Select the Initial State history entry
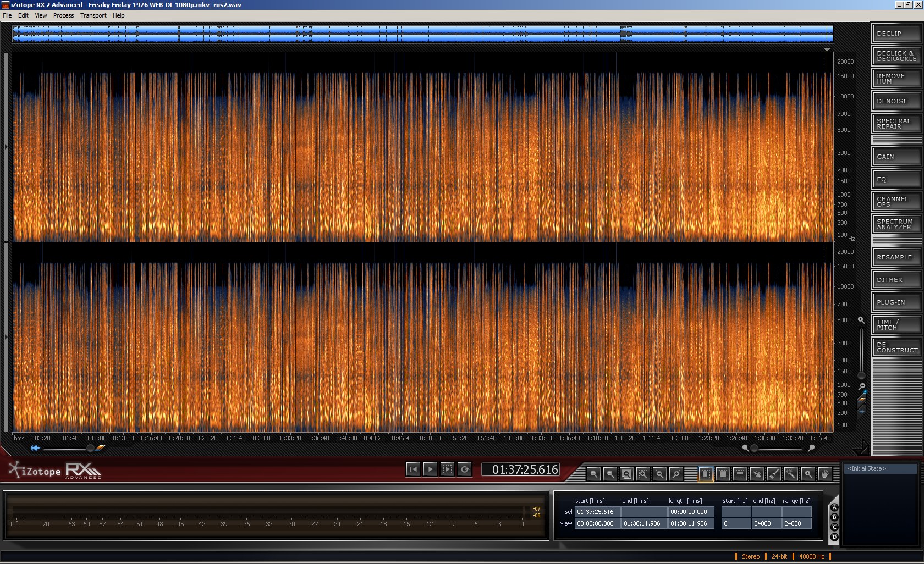 880,468
